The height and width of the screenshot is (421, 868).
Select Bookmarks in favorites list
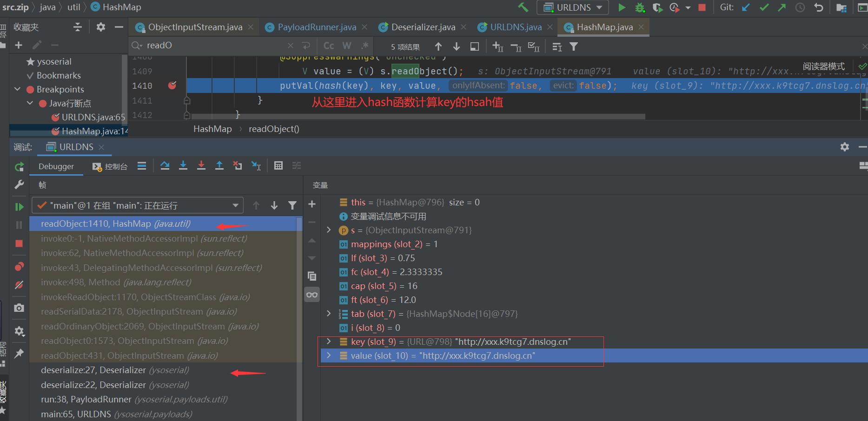(x=59, y=76)
